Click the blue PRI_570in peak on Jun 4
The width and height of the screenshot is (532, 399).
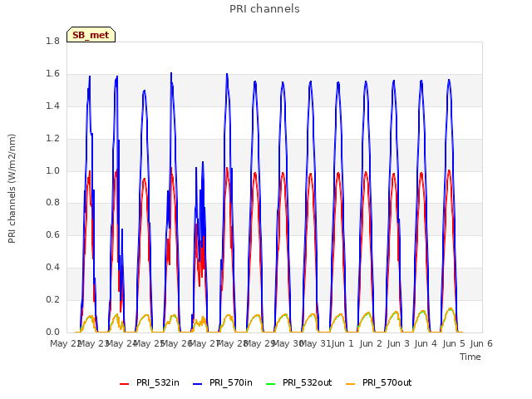[x=421, y=81]
